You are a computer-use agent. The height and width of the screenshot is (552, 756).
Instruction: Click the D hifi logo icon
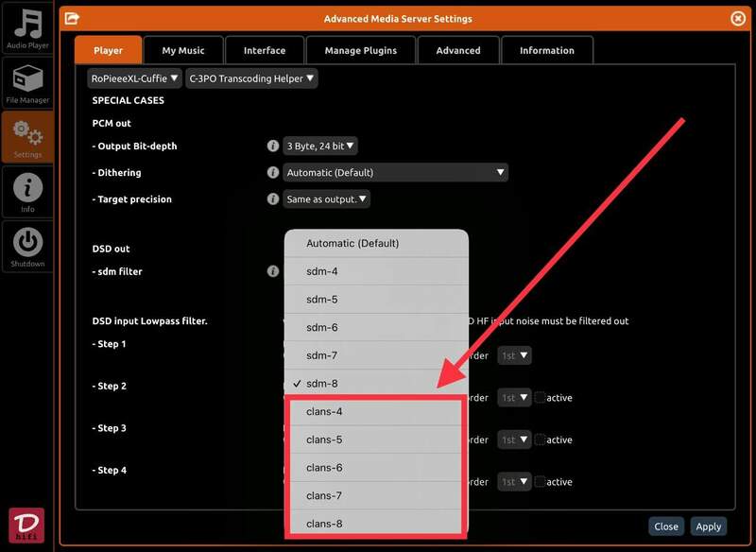pyautogui.click(x=26, y=527)
